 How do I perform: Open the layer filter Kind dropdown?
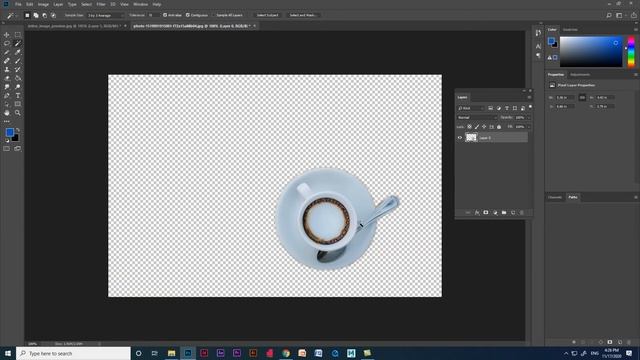[470, 108]
